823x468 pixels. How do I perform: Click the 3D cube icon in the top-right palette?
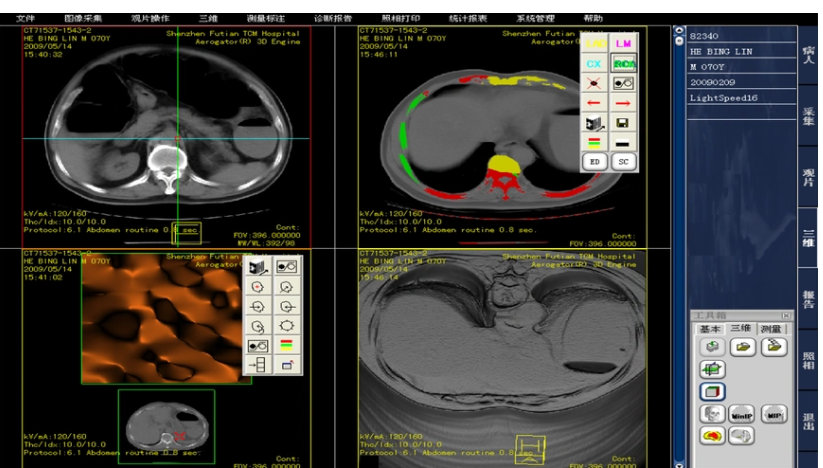[x=595, y=123]
